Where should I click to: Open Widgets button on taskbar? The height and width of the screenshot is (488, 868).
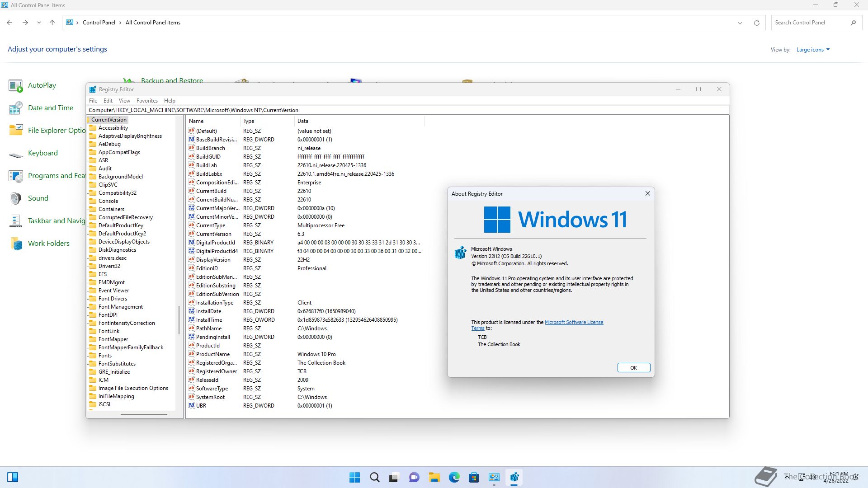click(13, 477)
